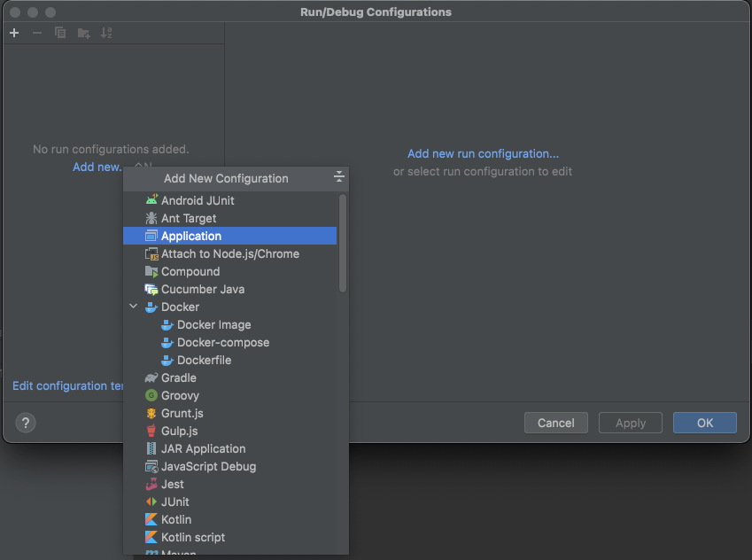
Task: Choose Cucumber Java entry
Action: tap(230, 289)
